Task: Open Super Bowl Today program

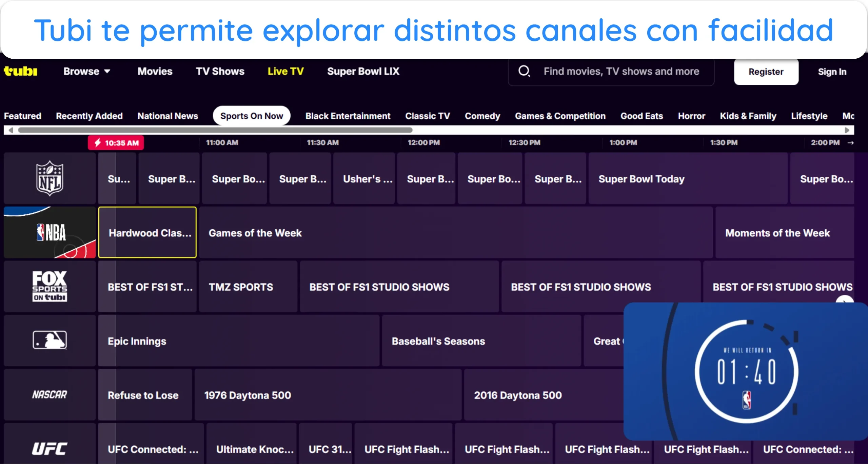Action: point(688,178)
